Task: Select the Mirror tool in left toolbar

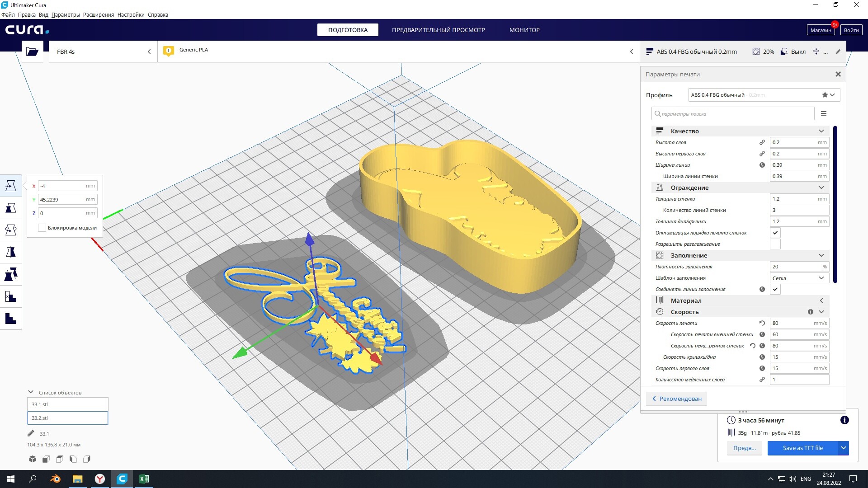Action: coord(11,252)
